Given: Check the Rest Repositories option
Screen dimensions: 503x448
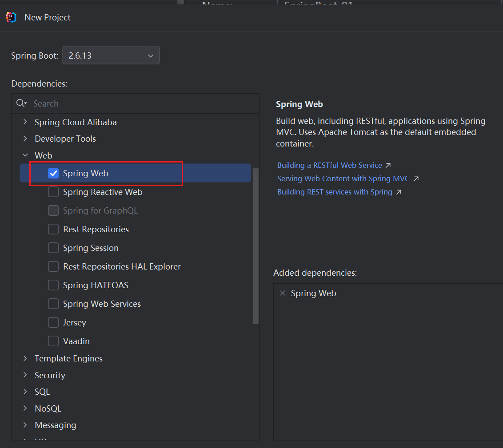Looking at the screenshot, I should [53, 229].
